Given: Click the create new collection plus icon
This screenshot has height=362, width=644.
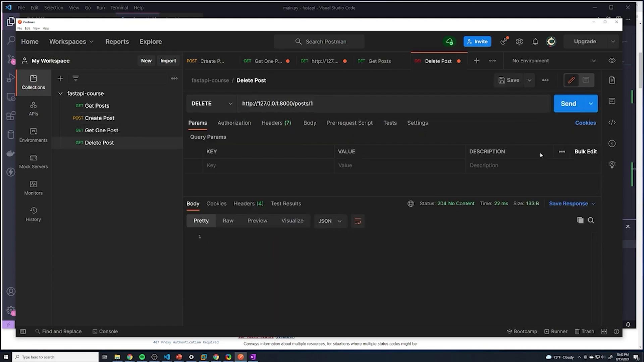Looking at the screenshot, I should (x=60, y=78).
